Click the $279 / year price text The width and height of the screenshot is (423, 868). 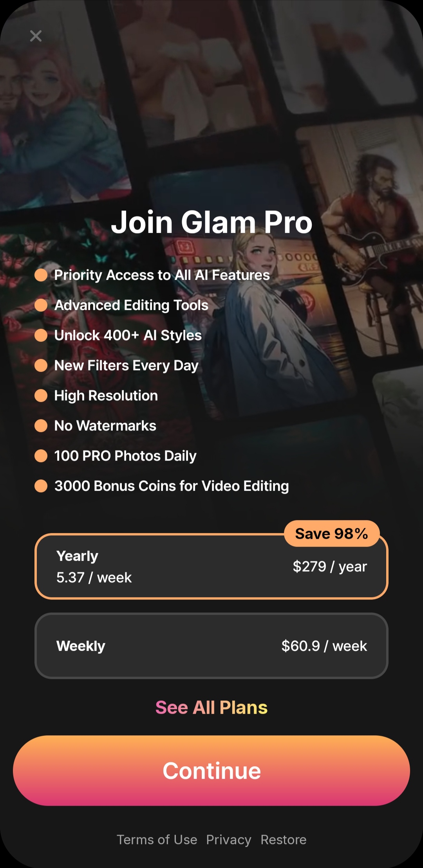click(330, 567)
